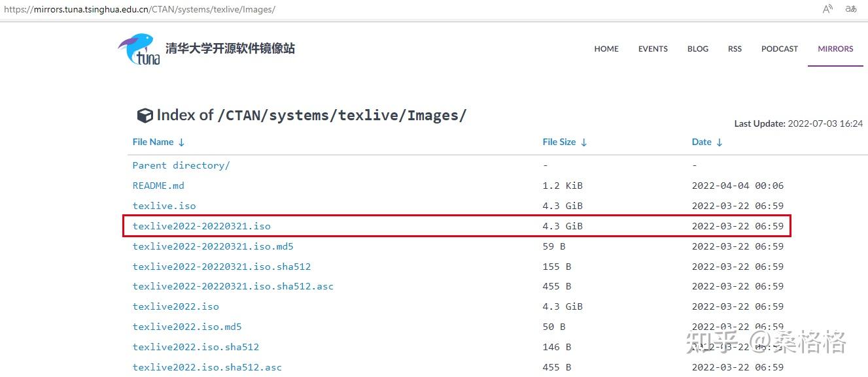Activate the read-aloud icon in browser toolbar

point(827,9)
